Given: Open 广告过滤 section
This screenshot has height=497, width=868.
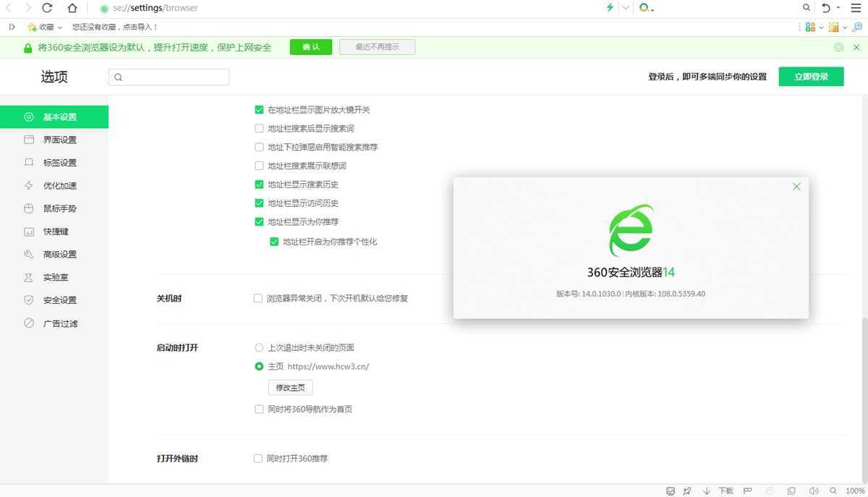Looking at the screenshot, I should pyautogui.click(x=54, y=323).
